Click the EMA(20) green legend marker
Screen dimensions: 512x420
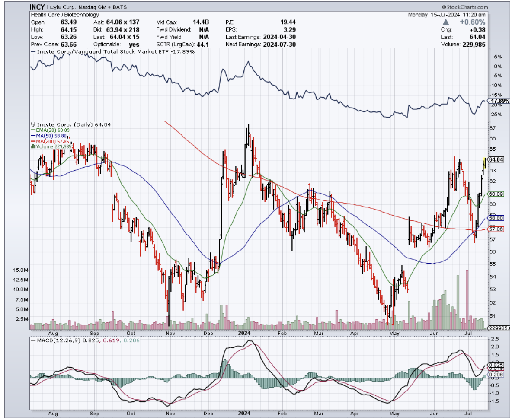click(x=33, y=130)
